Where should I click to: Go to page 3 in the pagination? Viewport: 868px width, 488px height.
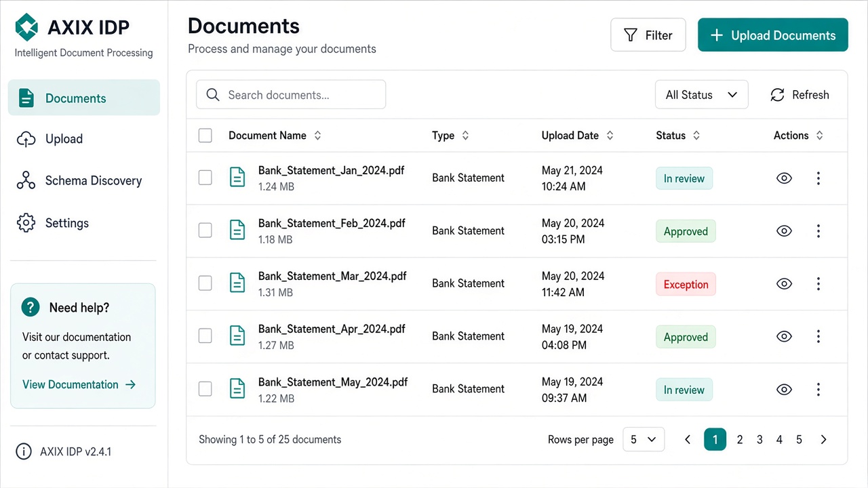pos(759,440)
